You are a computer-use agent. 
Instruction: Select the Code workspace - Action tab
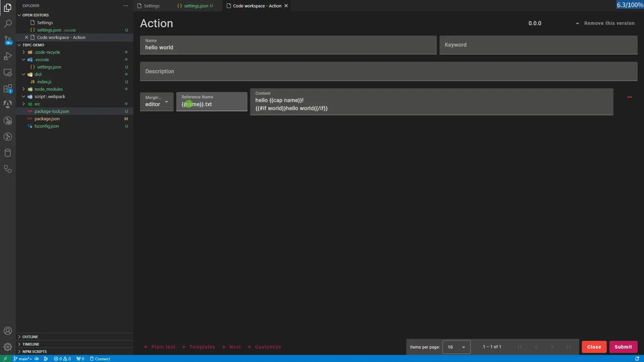tap(257, 6)
